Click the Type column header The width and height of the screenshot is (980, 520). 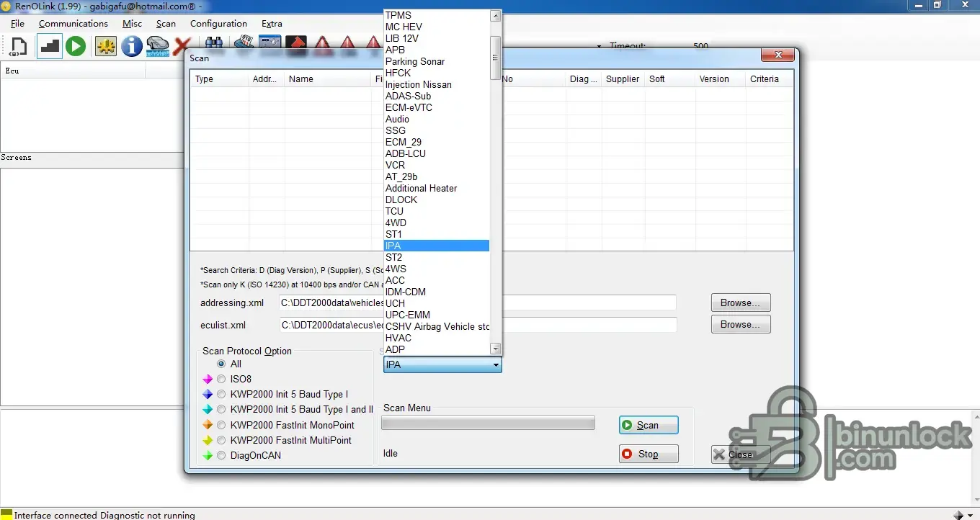[220, 79]
